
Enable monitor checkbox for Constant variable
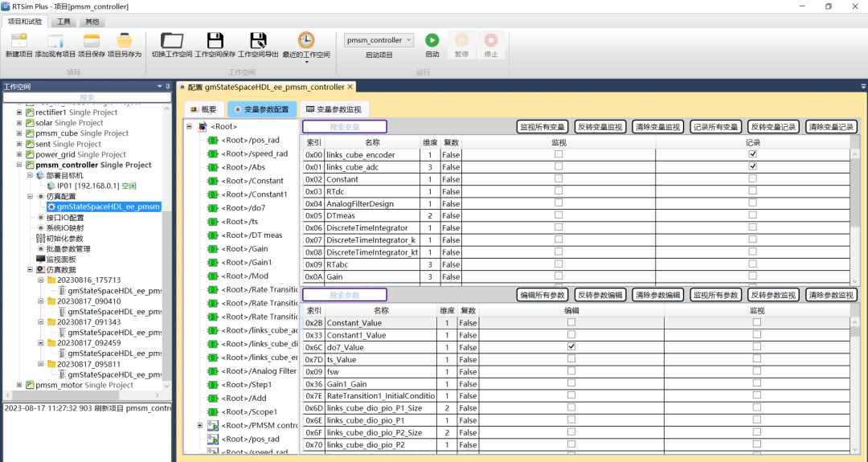559,178
